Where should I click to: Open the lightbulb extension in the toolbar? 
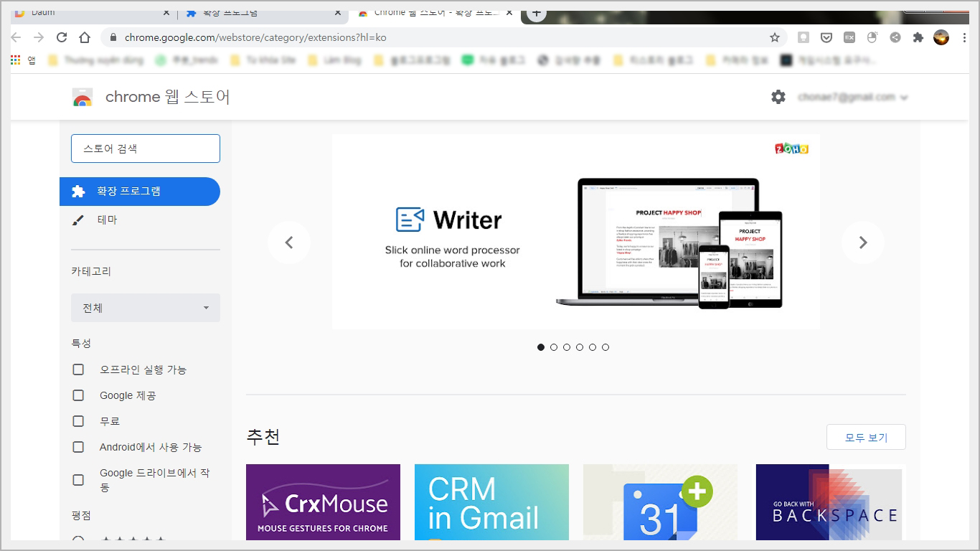point(804,37)
